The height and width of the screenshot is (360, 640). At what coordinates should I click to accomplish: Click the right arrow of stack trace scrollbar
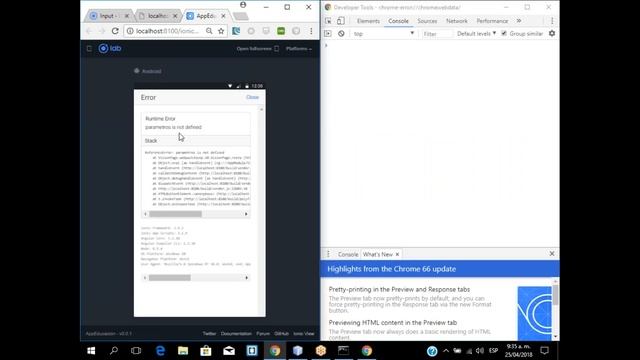[246, 214]
